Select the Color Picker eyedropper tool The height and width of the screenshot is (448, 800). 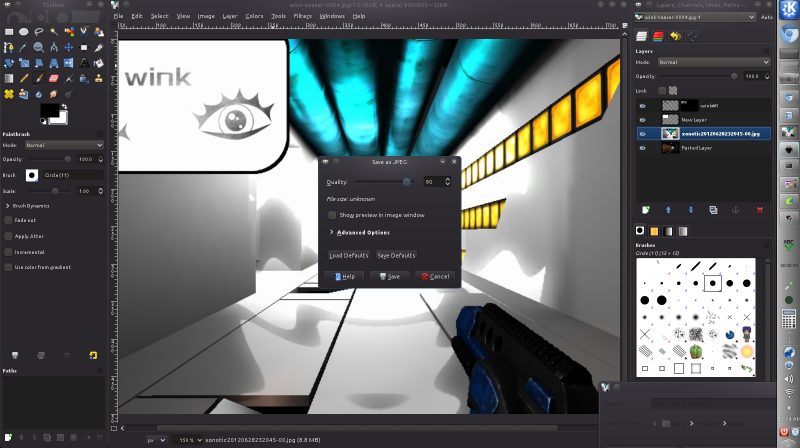(23, 47)
